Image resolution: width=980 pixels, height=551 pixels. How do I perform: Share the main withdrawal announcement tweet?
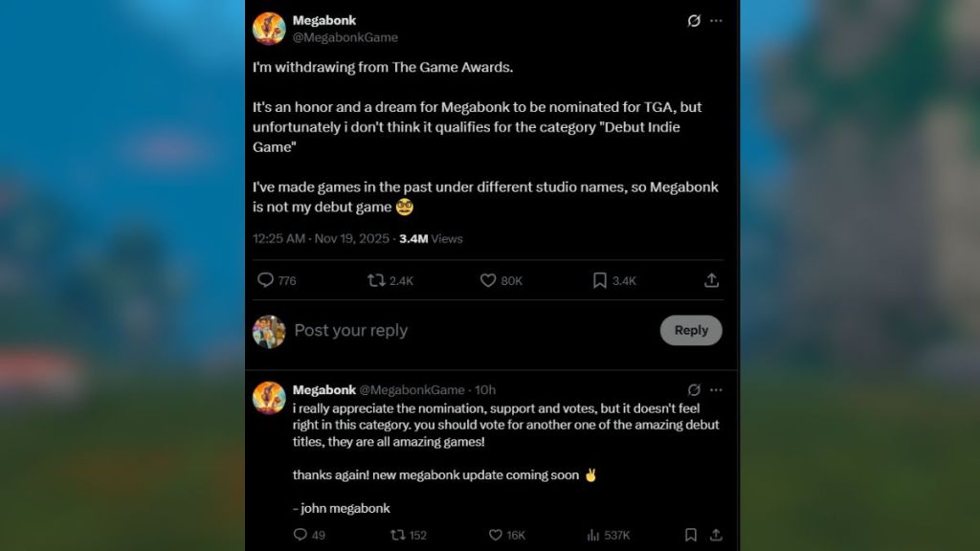point(712,280)
